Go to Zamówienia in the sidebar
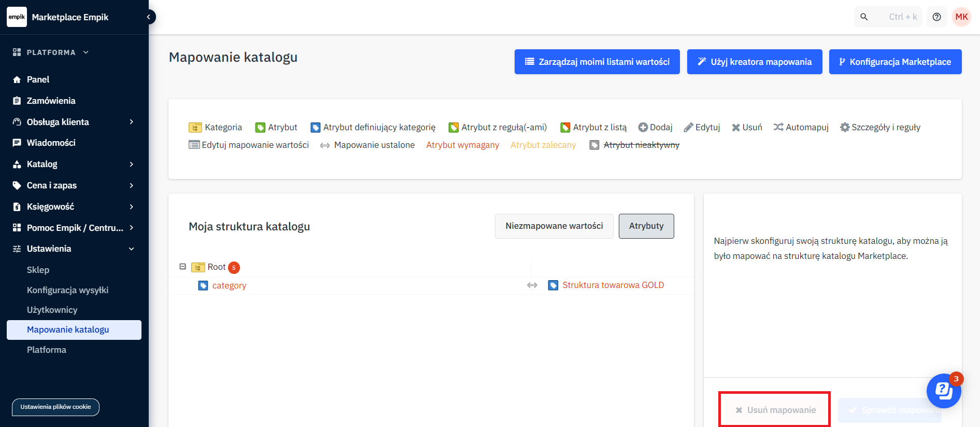 51,101
